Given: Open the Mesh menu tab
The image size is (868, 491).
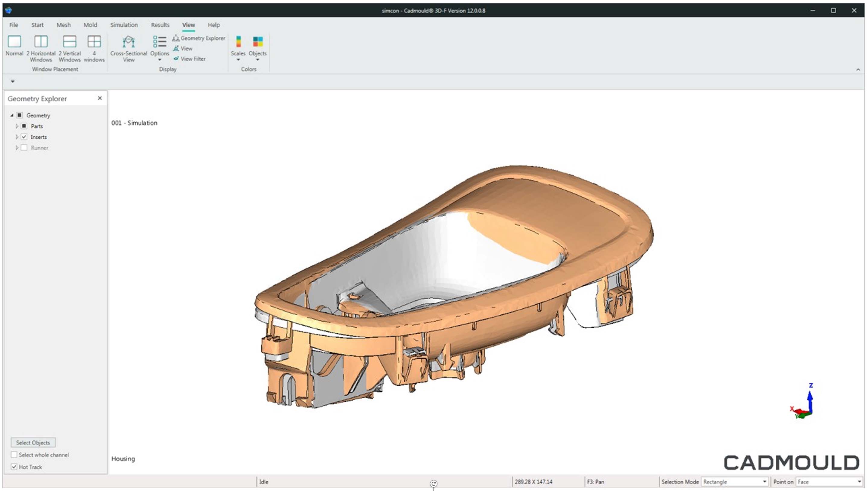Looking at the screenshot, I should click(x=63, y=25).
